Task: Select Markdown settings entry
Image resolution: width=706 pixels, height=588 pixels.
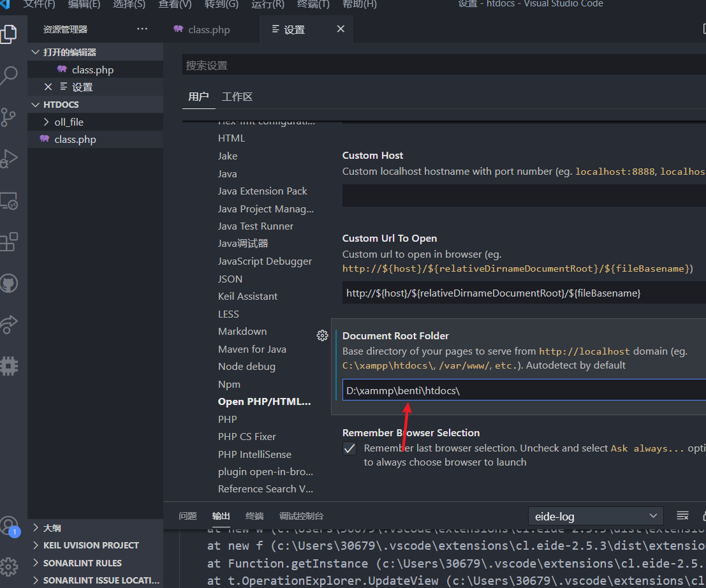Action: click(x=242, y=332)
